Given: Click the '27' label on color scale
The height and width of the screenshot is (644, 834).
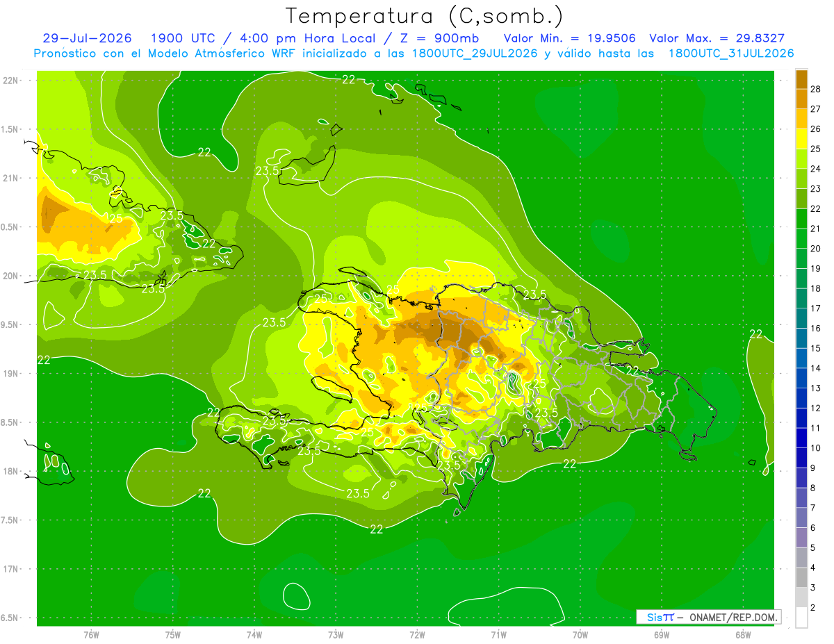Looking at the screenshot, I should coord(816,109).
